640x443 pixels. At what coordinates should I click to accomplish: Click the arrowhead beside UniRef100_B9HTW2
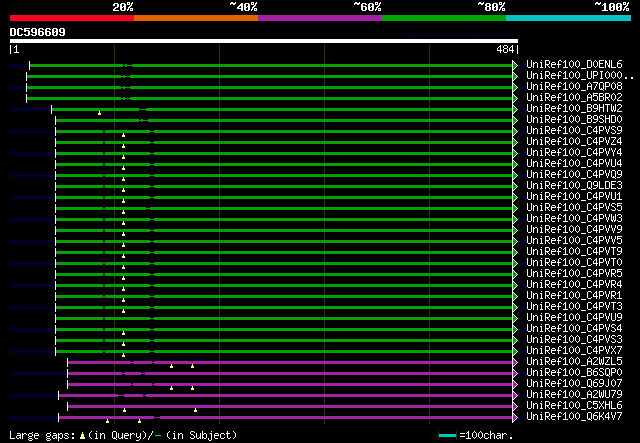click(x=516, y=109)
